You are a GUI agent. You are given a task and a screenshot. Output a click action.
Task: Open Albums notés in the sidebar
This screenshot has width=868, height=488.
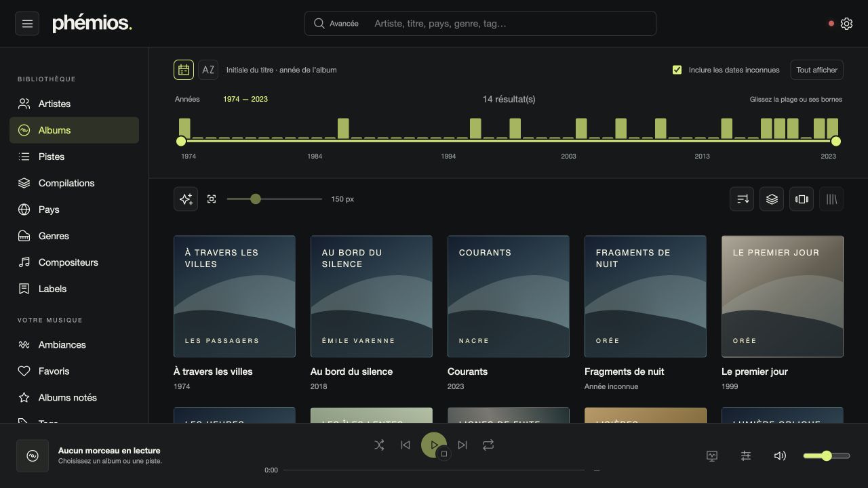pyautogui.click(x=75, y=398)
